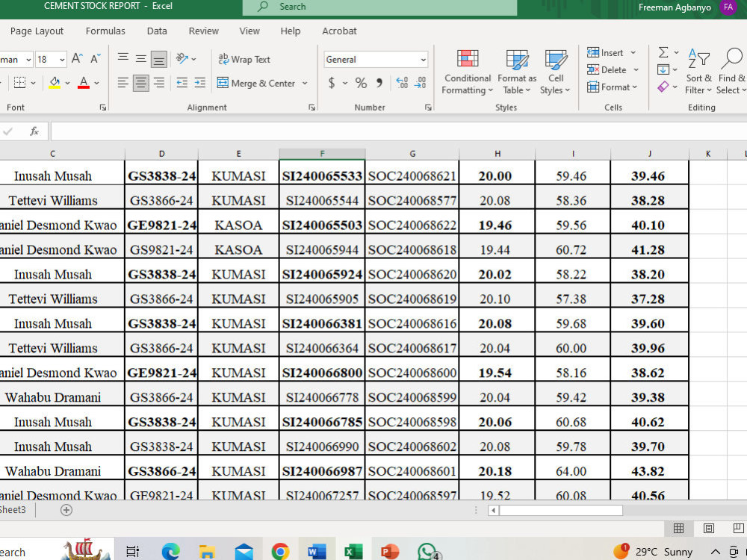This screenshot has height=560, width=747.
Task: Click the horizontal scrollbar thumb
Action: [x=561, y=510]
